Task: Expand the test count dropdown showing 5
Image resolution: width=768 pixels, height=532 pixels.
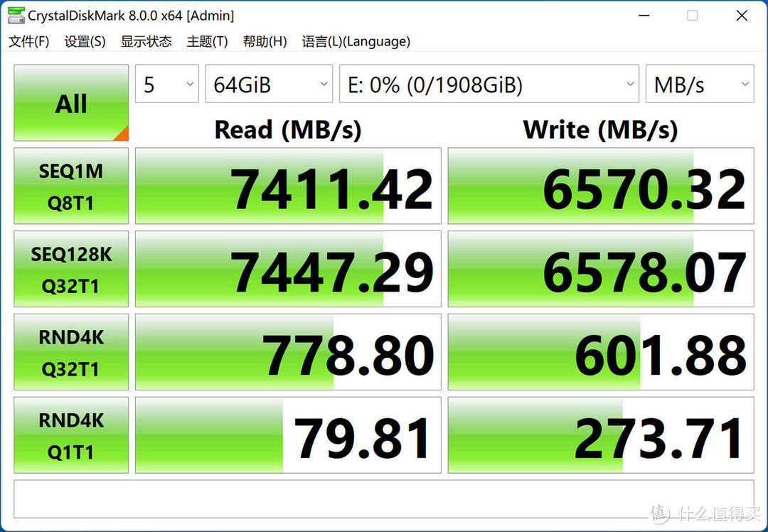Action: coord(167,84)
